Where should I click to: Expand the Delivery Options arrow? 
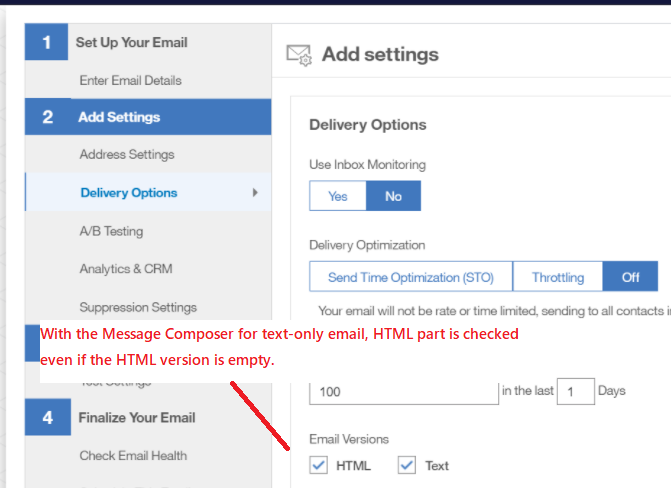coord(255,193)
